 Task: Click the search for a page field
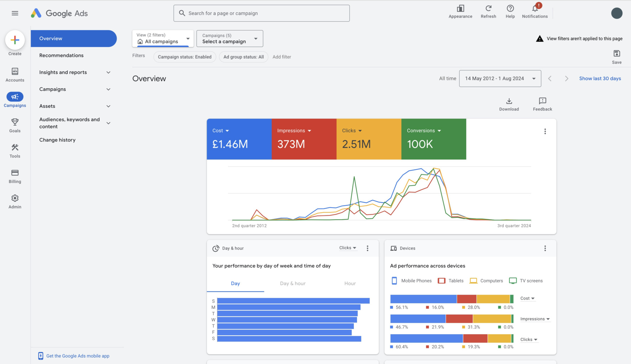(261, 13)
